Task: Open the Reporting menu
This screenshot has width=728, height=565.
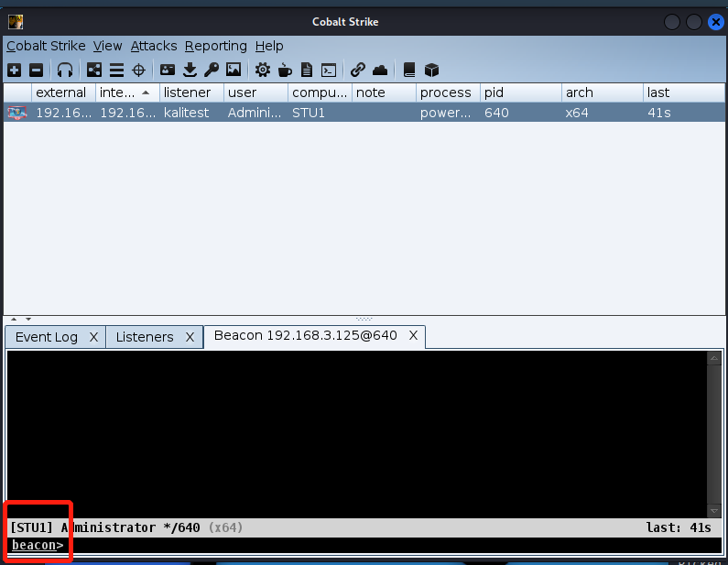Action: 216,46
